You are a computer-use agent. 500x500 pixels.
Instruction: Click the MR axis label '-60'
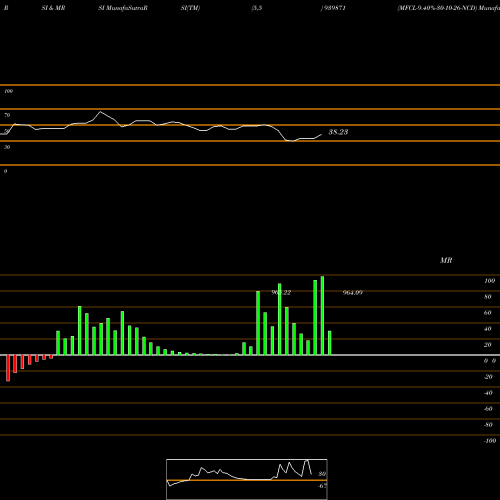point(488,409)
